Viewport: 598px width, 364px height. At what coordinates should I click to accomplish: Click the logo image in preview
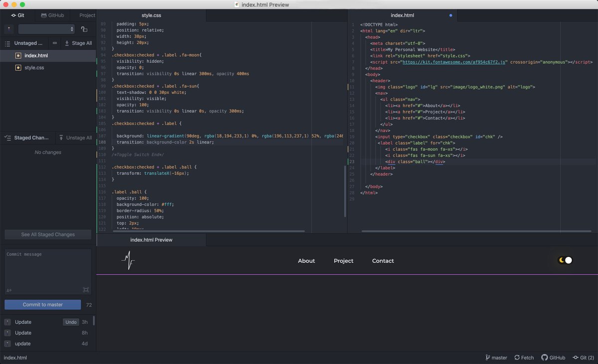coord(128,260)
